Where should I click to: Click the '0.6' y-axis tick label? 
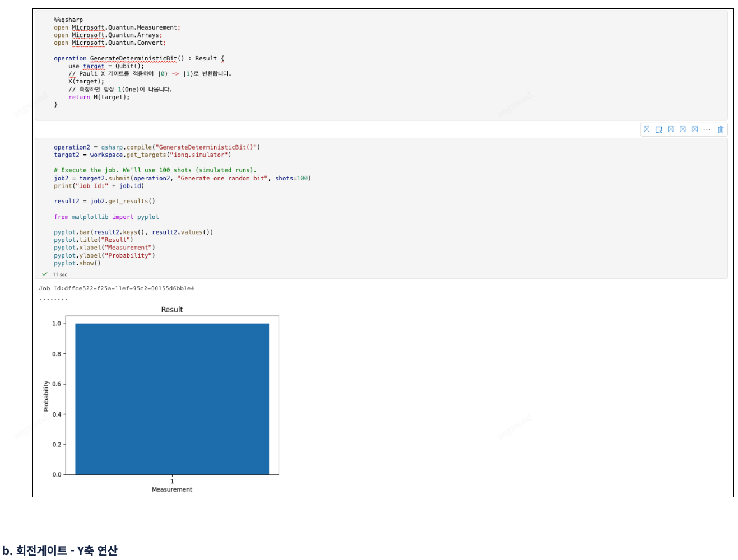click(x=57, y=384)
